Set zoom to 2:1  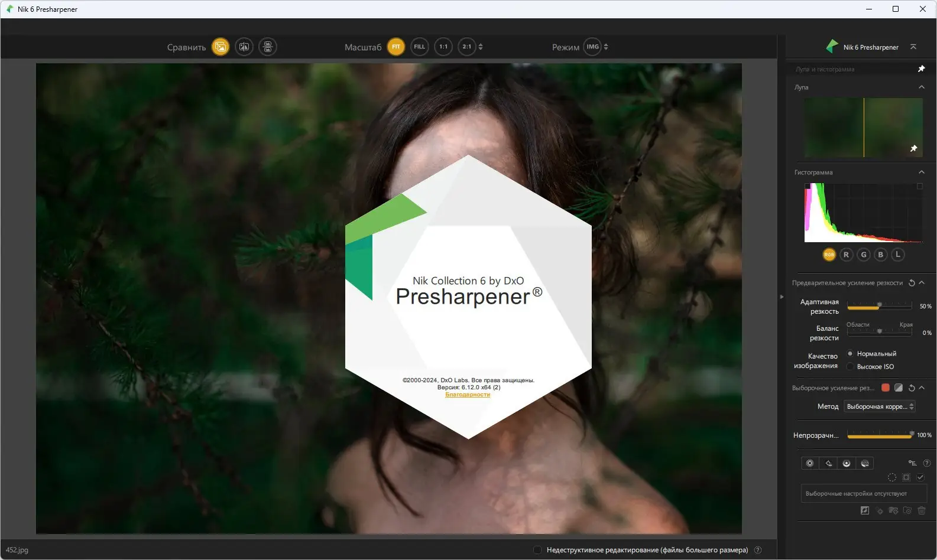coord(467,47)
